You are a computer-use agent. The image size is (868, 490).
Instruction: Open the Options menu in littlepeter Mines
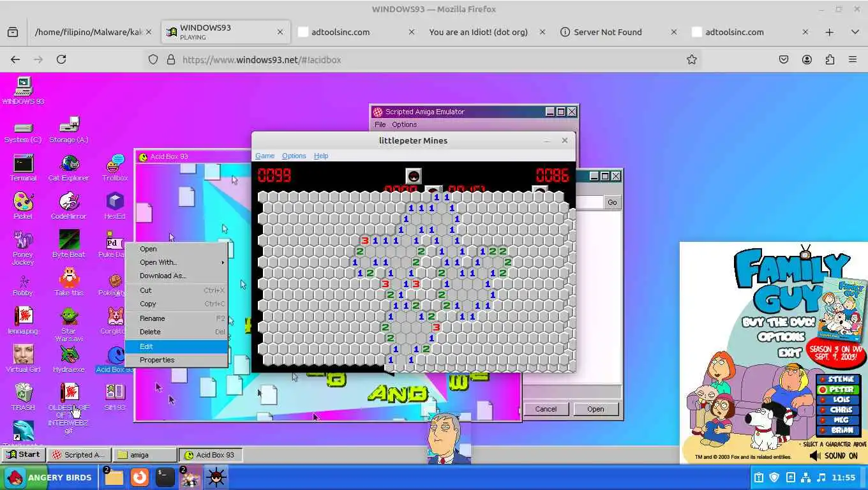click(x=294, y=156)
